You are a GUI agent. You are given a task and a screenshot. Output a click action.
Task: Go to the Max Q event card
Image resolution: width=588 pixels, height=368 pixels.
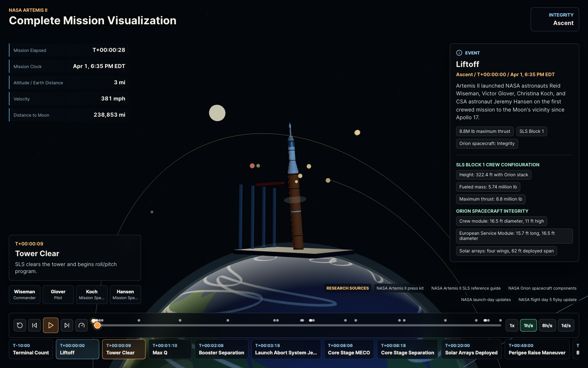click(x=170, y=349)
